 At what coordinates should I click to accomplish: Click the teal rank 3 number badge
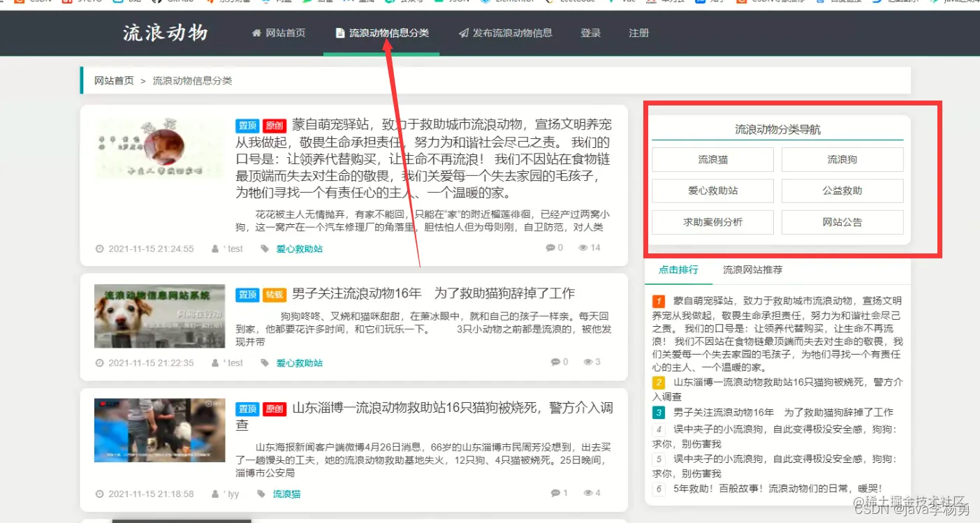[x=658, y=413]
